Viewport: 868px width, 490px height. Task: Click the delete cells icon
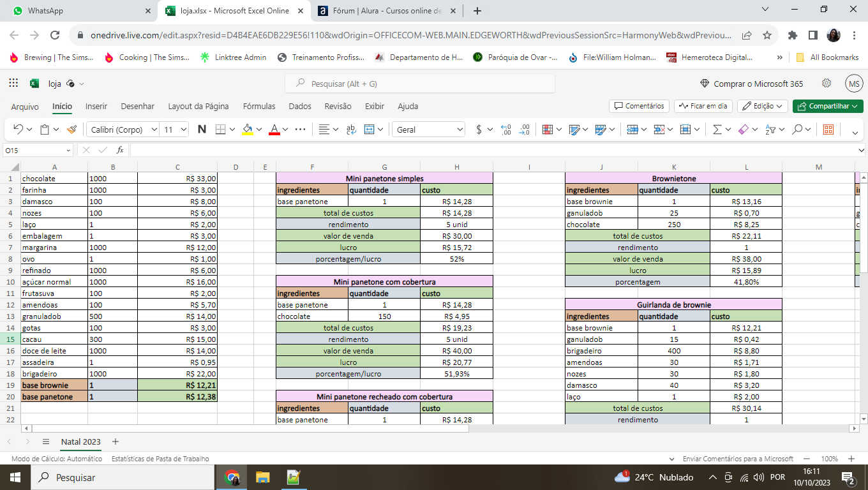[659, 130]
